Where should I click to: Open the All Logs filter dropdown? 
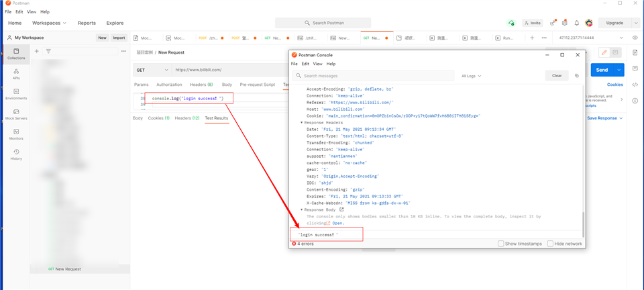point(471,76)
